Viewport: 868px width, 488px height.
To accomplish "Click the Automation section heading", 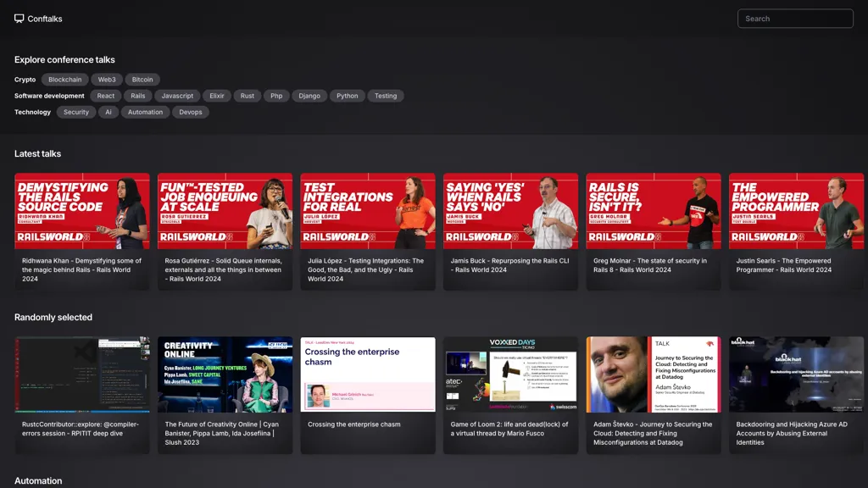I will [x=38, y=481].
